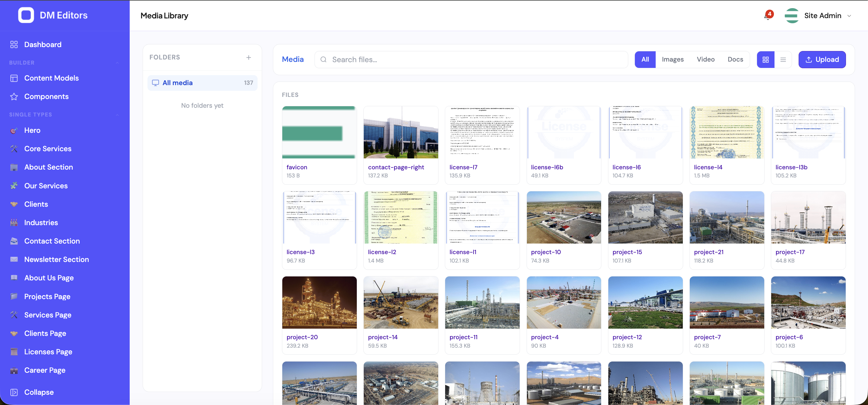The height and width of the screenshot is (405, 868).
Task: Open the project-14 construction photo
Action: click(401, 302)
